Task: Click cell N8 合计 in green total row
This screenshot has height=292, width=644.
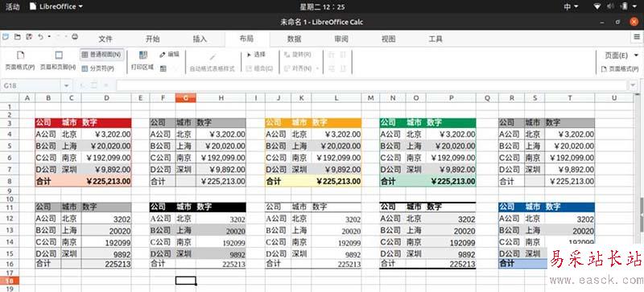Action: (x=393, y=181)
